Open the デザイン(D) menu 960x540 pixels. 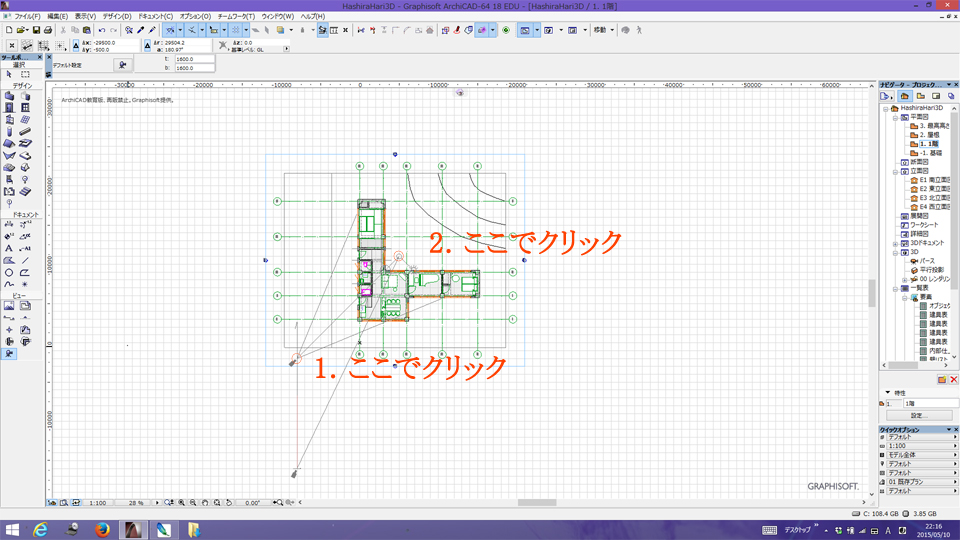coord(117,17)
